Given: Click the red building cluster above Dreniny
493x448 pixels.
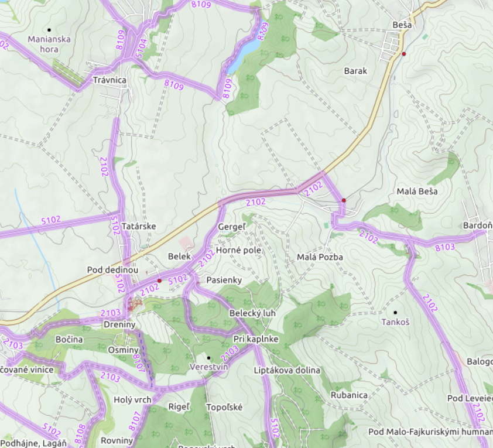Looking at the screenshot, I should [x=135, y=304].
